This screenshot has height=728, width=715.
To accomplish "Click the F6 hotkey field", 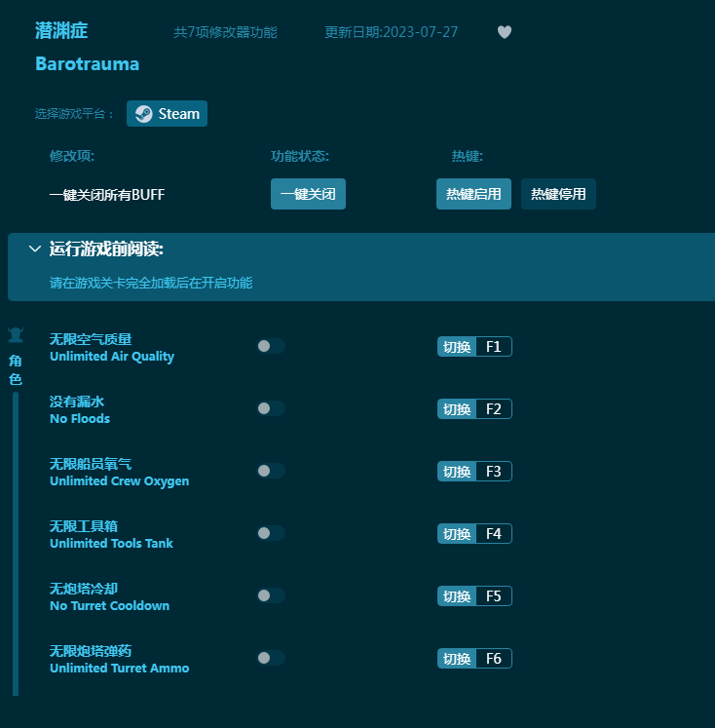I will pos(494,659).
